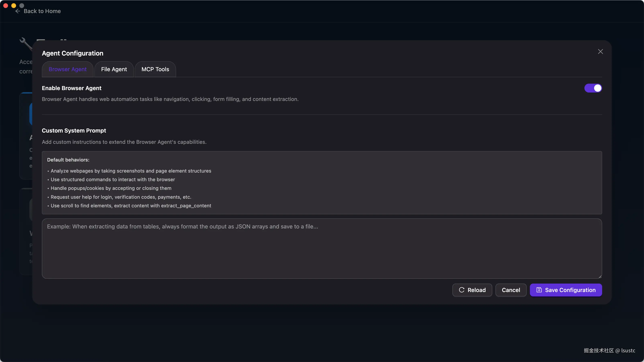644x362 pixels.
Task: Open the MCP Tools tab
Action: [x=155, y=69]
